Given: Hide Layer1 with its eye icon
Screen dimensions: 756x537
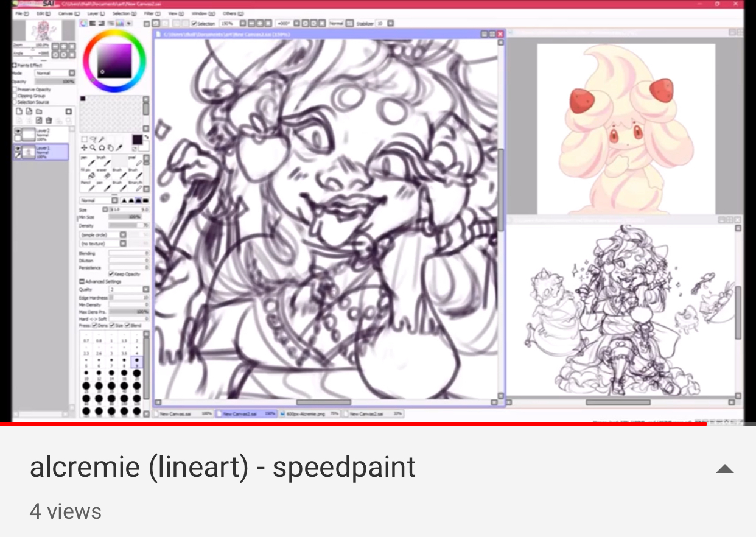Looking at the screenshot, I should click(x=18, y=148).
